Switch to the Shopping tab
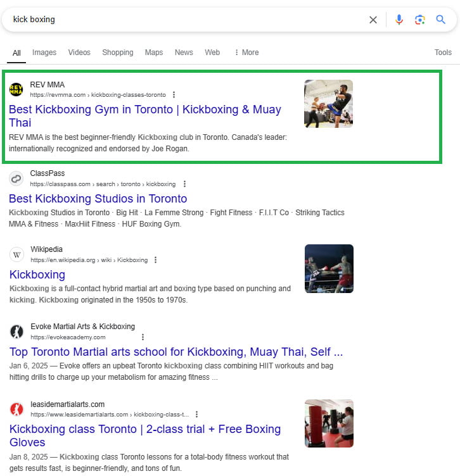 tap(118, 53)
